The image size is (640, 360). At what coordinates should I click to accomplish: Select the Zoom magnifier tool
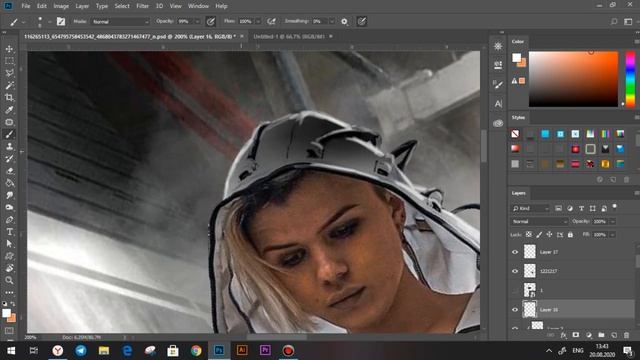pyautogui.click(x=9, y=280)
